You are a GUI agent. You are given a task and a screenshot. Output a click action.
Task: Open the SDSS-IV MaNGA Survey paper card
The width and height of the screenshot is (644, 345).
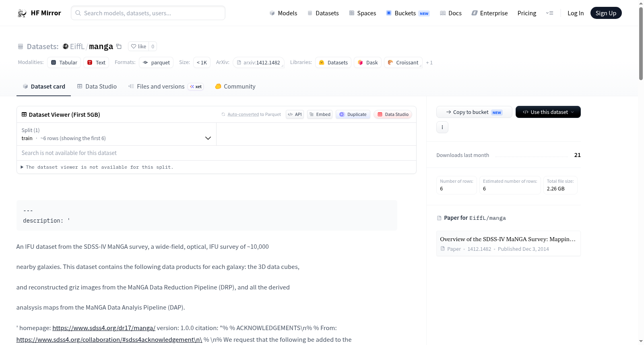(508, 244)
